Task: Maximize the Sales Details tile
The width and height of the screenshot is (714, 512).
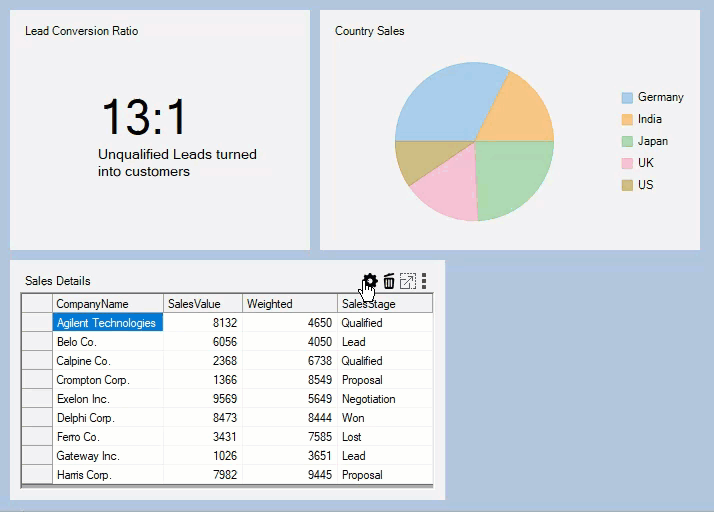Action: pyautogui.click(x=407, y=281)
